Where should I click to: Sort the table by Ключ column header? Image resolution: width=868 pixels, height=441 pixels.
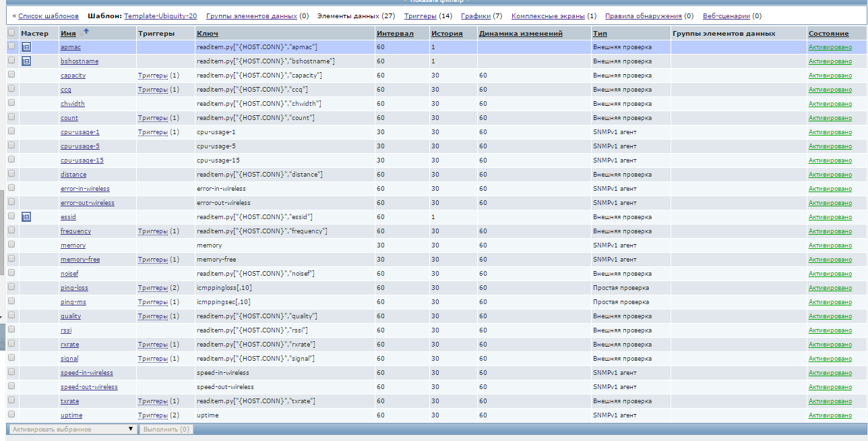(207, 33)
